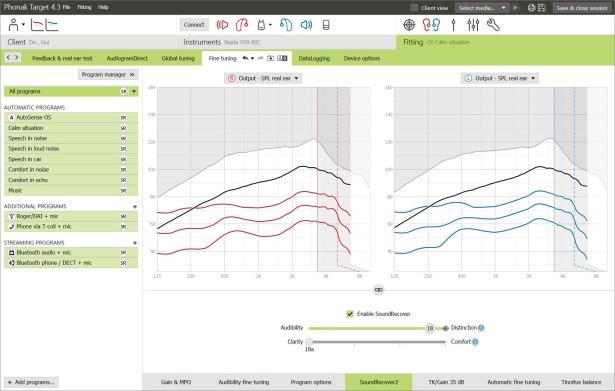Click the redo arrow in Fine tuning tab
This screenshot has height=391, width=615.
pos(260,58)
